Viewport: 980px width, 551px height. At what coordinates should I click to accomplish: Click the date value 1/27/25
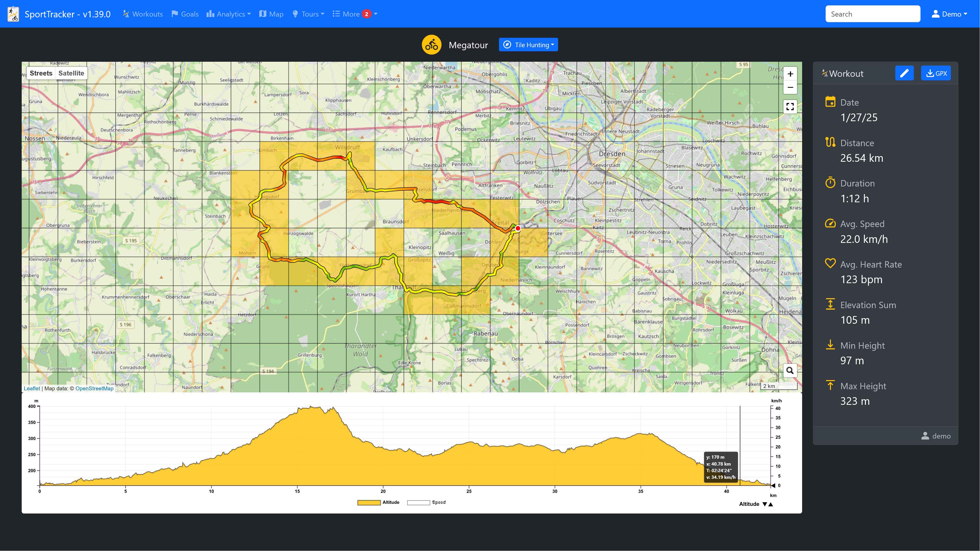coord(859,118)
